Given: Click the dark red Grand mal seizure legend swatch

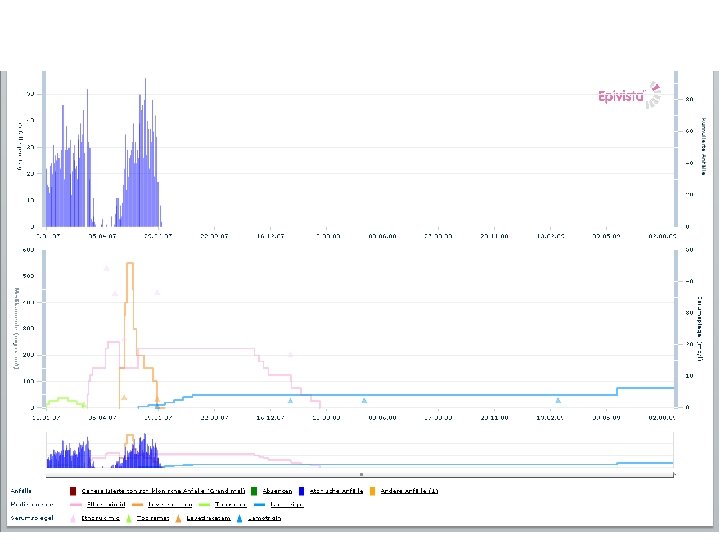Looking at the screenshot, I should 73,491.
